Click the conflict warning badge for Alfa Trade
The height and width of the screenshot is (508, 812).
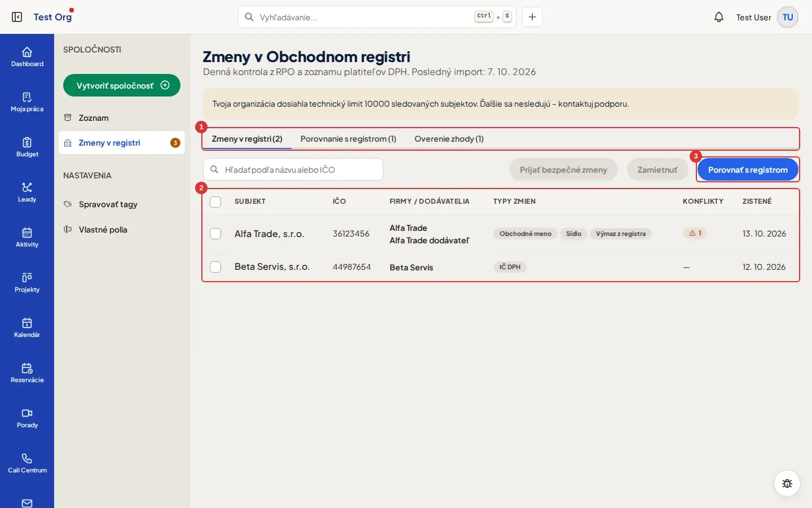[x=695, y=233]
